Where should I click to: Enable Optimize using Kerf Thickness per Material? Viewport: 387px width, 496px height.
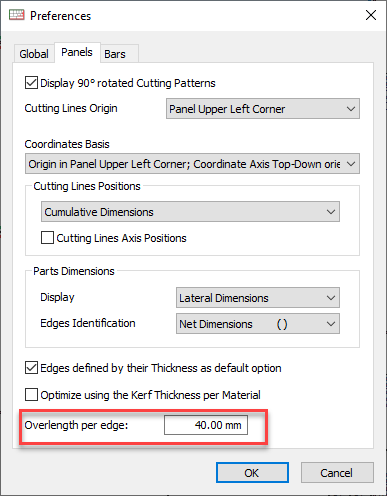coord(31,395)
